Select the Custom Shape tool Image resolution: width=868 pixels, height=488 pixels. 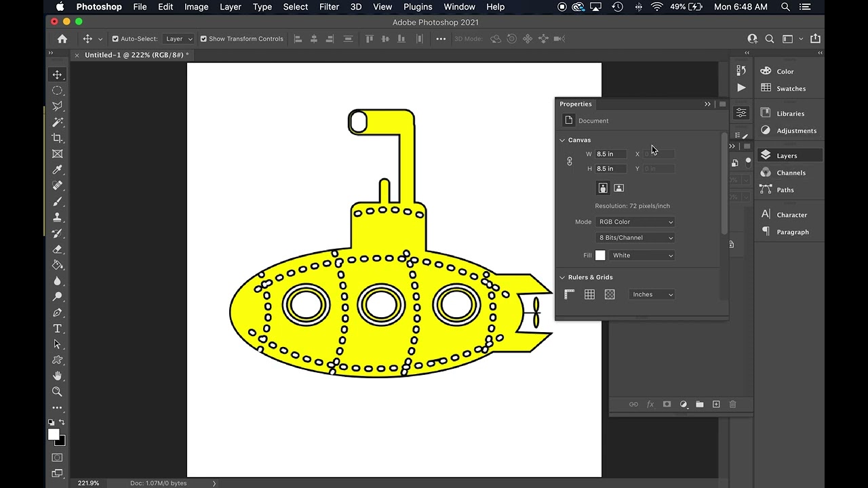(58, 360)
